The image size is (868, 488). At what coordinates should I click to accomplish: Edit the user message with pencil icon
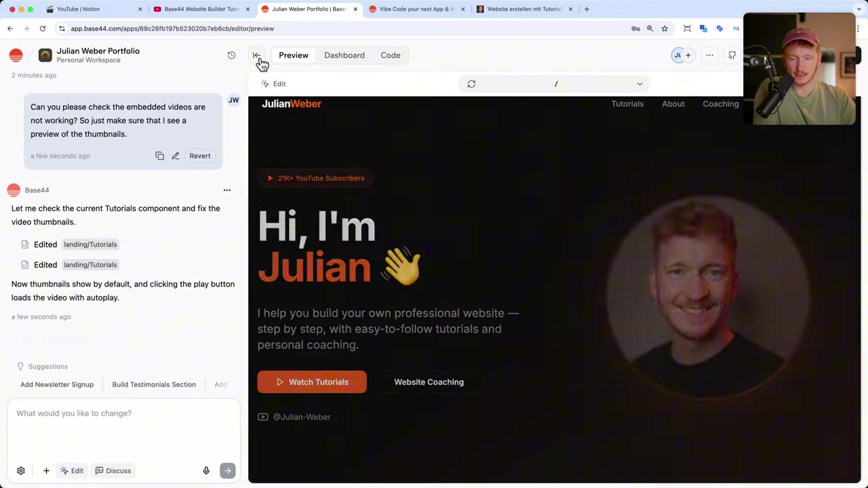[175, 156]
